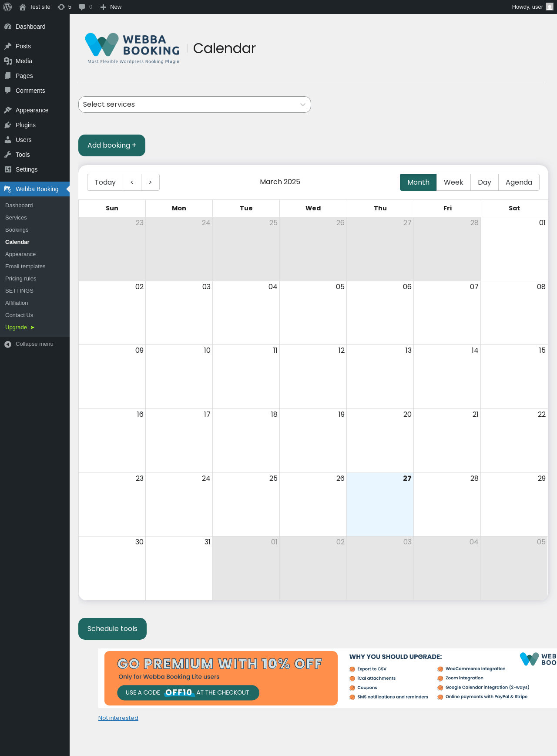
Task: Click the Comments icon in sidebar
Action: (8, 91)
